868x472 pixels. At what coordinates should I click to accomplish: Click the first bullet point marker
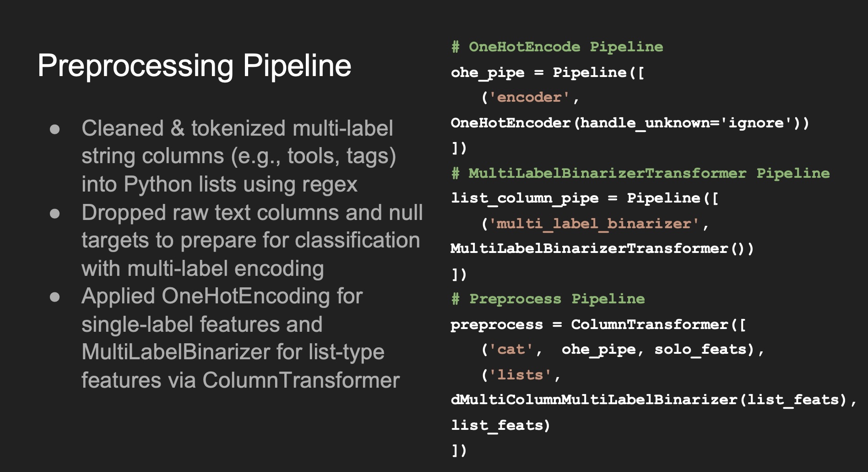[55, 129]
